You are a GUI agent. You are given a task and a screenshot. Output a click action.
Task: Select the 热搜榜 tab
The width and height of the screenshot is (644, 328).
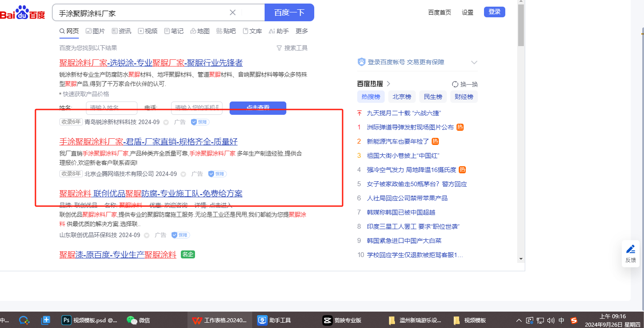click(371, 97)
